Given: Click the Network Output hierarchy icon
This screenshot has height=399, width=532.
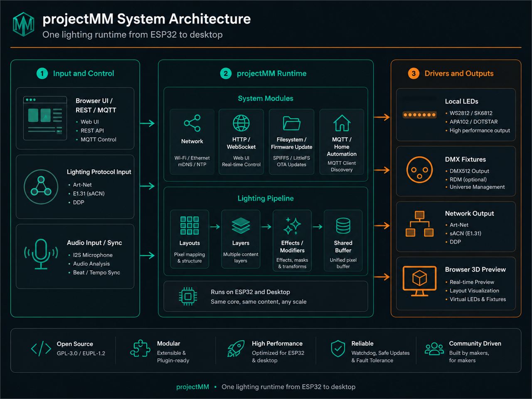Looking at the screenshot, I should (419, 224).
